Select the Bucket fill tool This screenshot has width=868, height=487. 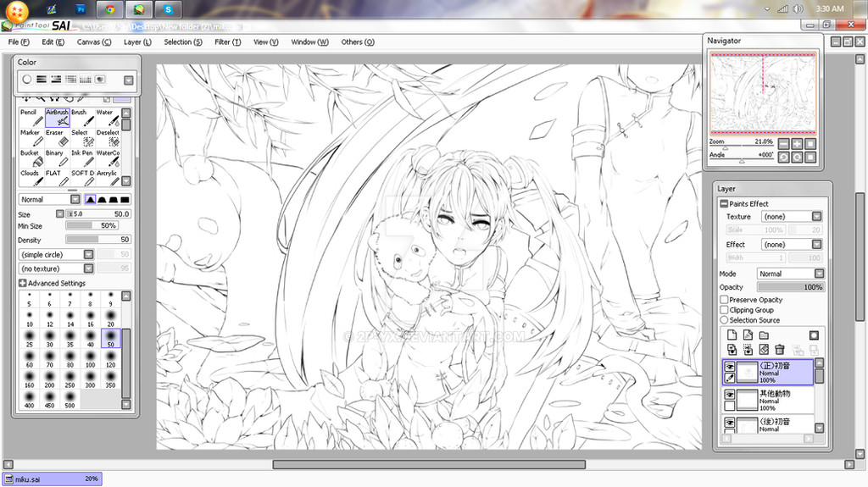pos(31,158)
